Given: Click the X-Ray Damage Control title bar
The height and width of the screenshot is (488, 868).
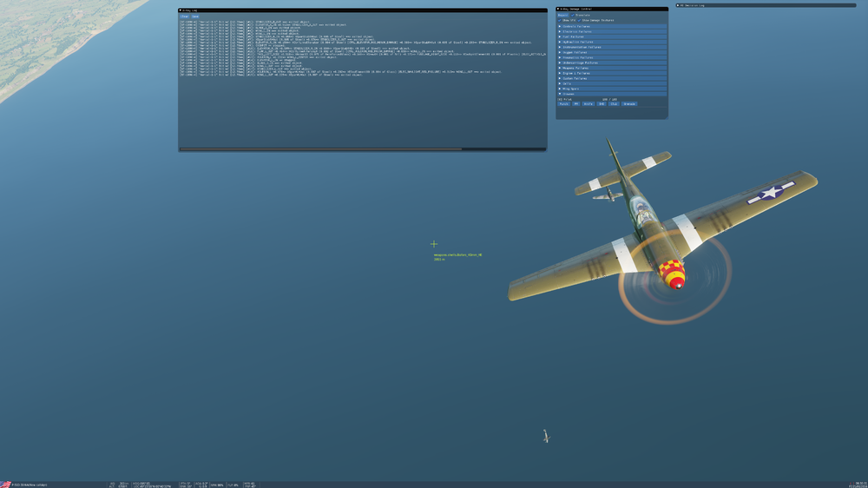Looking at the screenshot, I should pos(612,9).
